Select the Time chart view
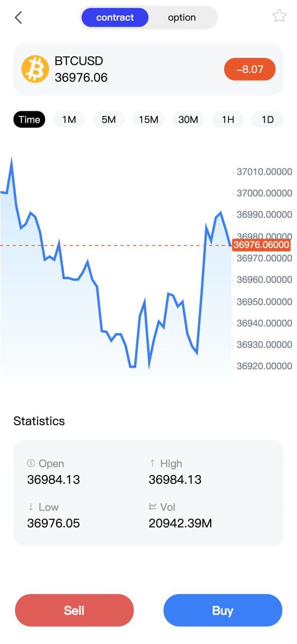Viewport: 297px width, 644px height. pyautogui.click(x=29, y=120)
